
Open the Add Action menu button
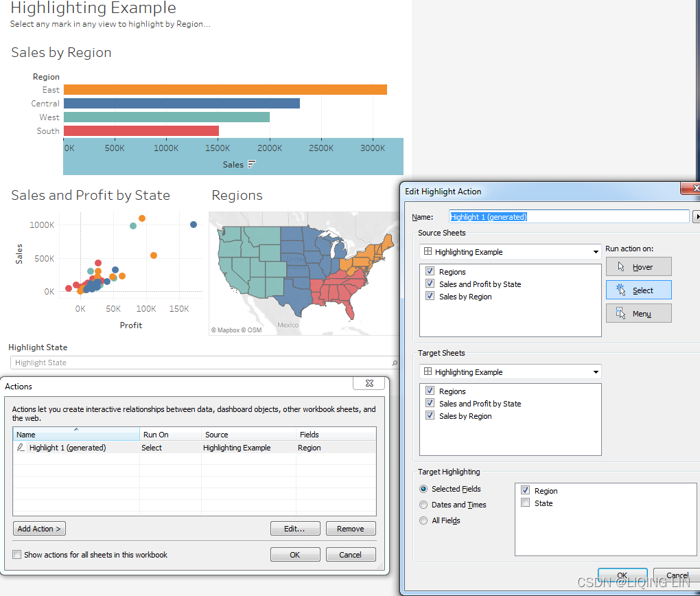(x=39, y=529)
